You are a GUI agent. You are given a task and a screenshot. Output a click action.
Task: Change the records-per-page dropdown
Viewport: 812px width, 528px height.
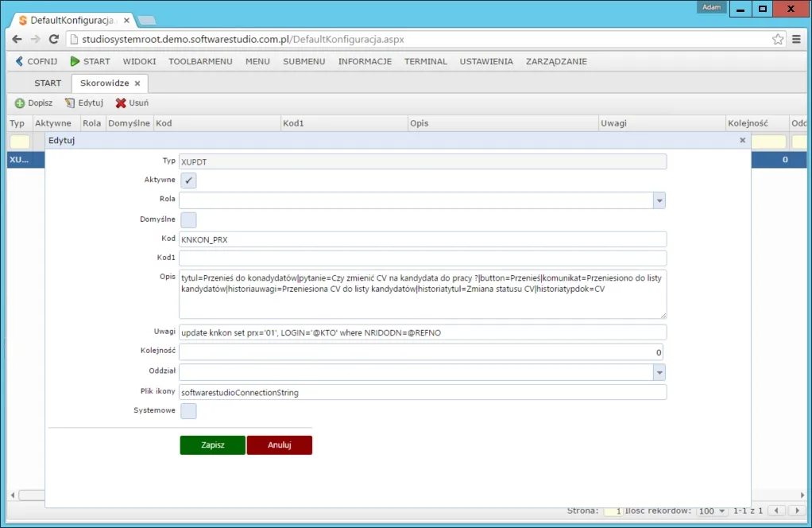tap(712, 511)
